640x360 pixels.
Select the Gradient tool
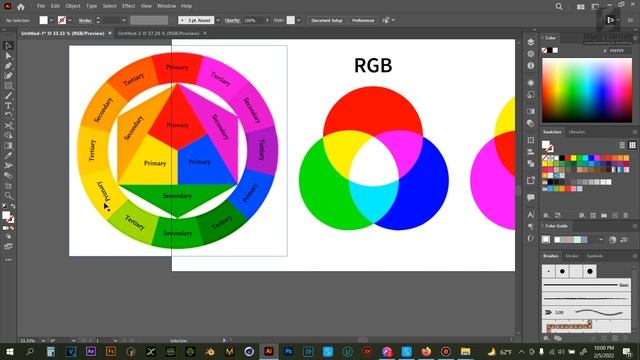8,146
